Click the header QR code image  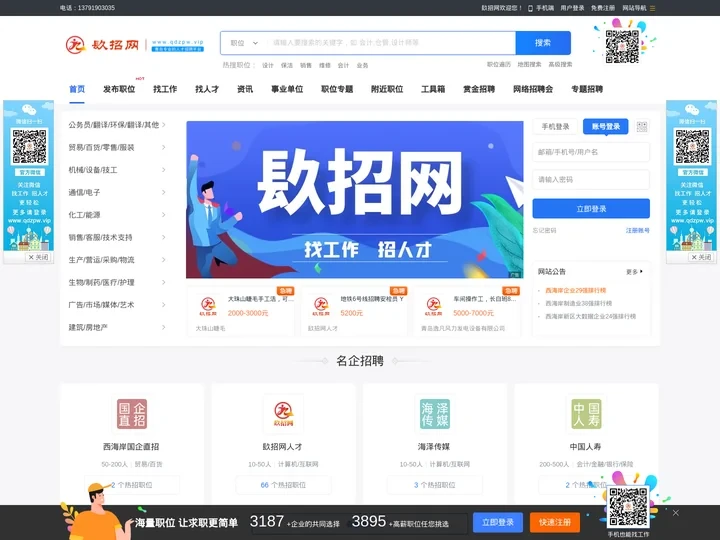[x=622, y=46]
